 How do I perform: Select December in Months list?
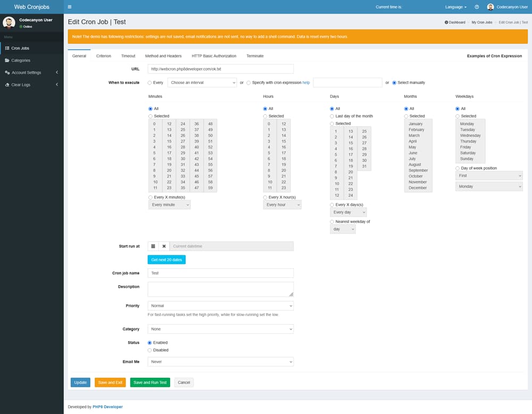(418, 188)
